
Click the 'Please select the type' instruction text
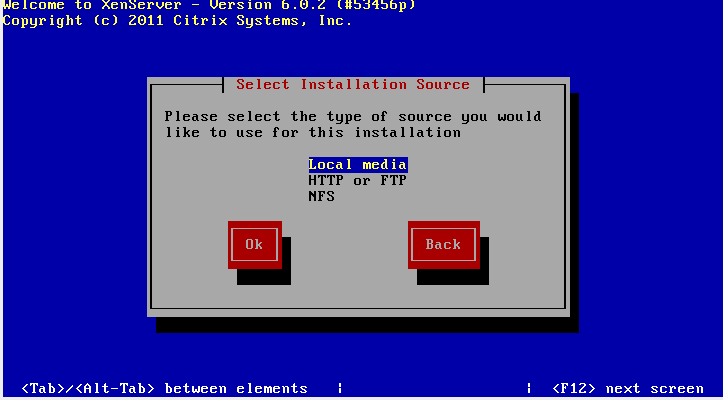pos(353,116)
